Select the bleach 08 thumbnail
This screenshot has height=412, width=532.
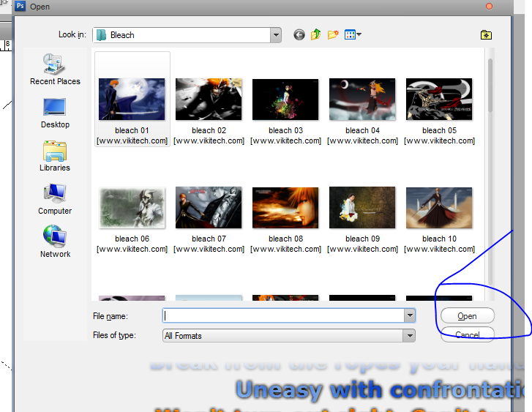pyautogui.click(x=285, y=208)
